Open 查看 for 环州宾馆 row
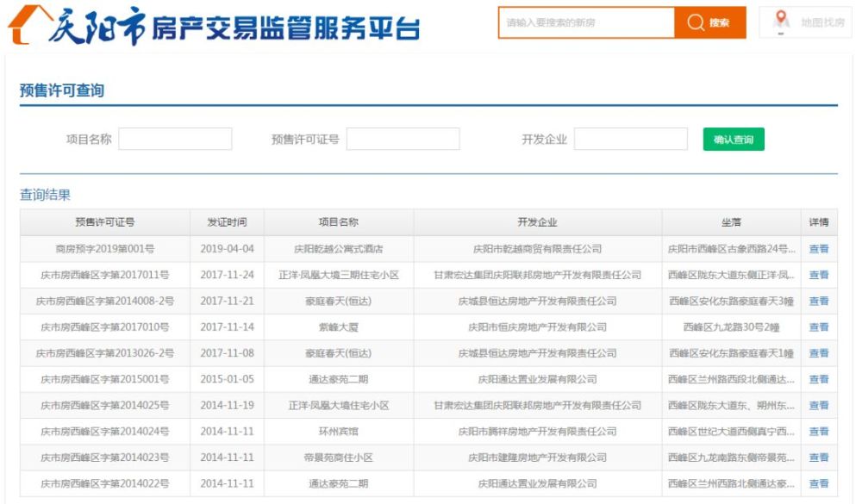 819,432
